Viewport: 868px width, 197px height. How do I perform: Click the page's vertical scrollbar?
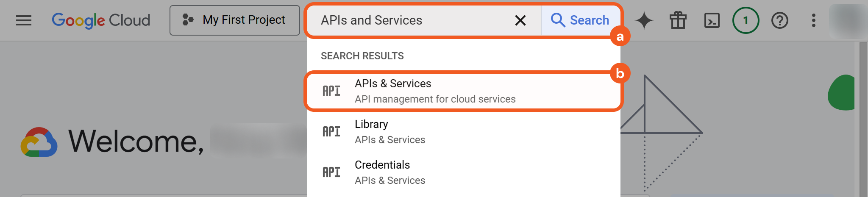(x=863, y=119)
